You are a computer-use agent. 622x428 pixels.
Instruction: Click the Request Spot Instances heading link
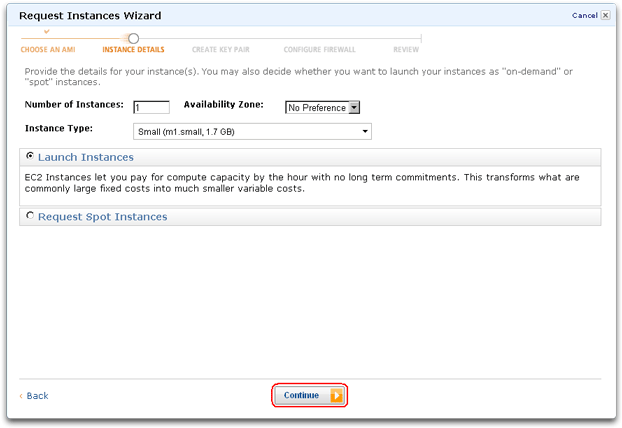pos(102,217)
